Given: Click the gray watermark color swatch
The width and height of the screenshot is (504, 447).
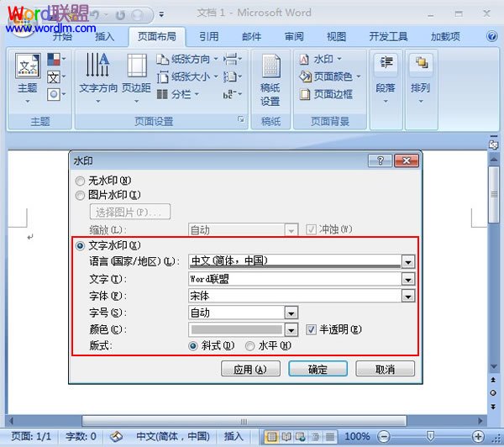Looking at the screenshot, I should 236,329.
